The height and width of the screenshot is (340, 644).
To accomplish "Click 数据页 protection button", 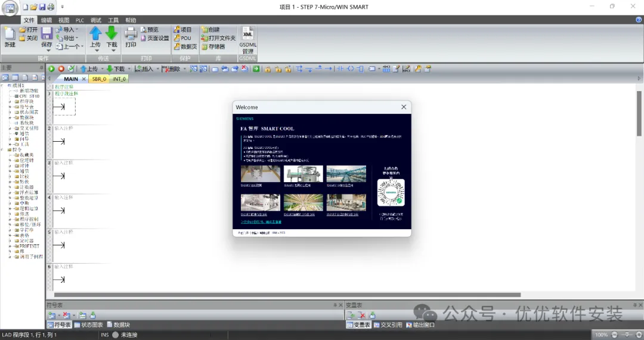I will [185, 47].
